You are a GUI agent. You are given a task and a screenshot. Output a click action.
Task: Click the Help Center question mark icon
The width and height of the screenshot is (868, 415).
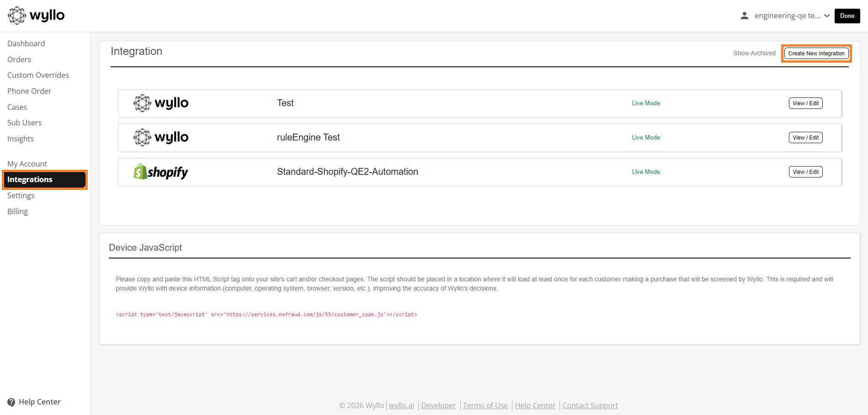[11, 402]
